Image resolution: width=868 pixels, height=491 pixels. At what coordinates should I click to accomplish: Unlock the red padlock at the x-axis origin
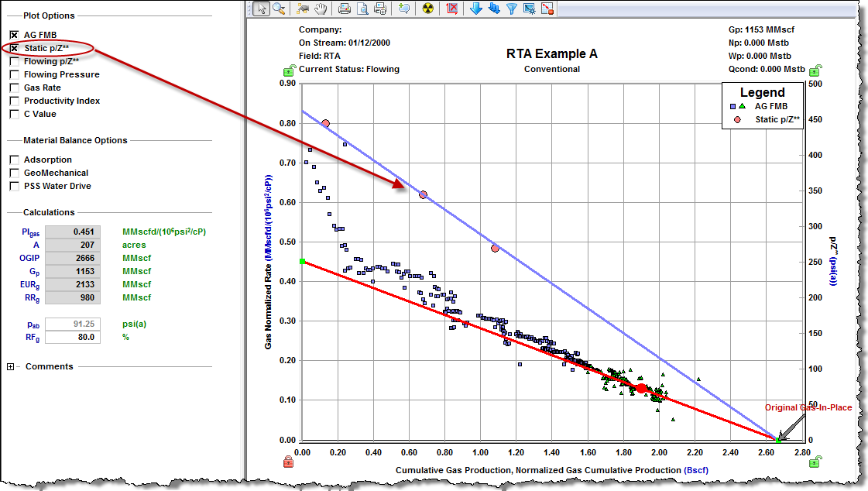[288, 462]
